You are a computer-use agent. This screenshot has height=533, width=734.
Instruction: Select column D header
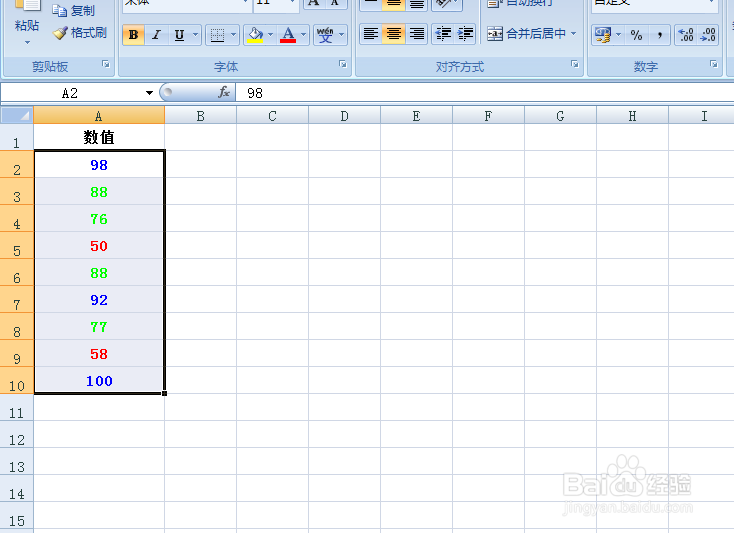tap(344, 116)
